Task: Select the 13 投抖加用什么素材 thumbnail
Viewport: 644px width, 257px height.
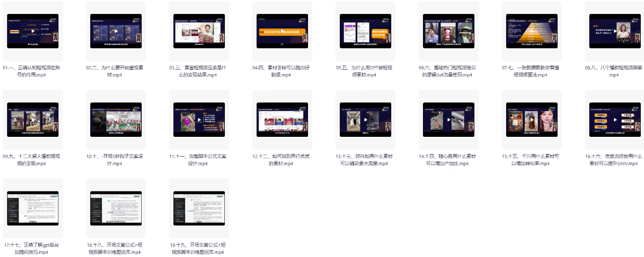Action: tap(365, 120)
